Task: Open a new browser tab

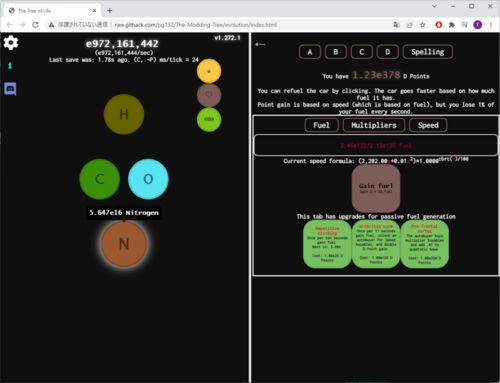Action: [x=109, y=11]
